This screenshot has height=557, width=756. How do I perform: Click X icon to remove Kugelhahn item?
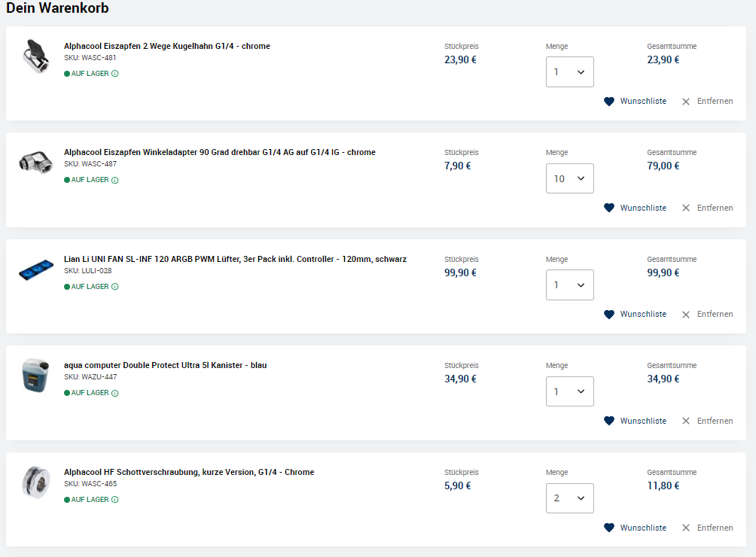pos(686,102)
